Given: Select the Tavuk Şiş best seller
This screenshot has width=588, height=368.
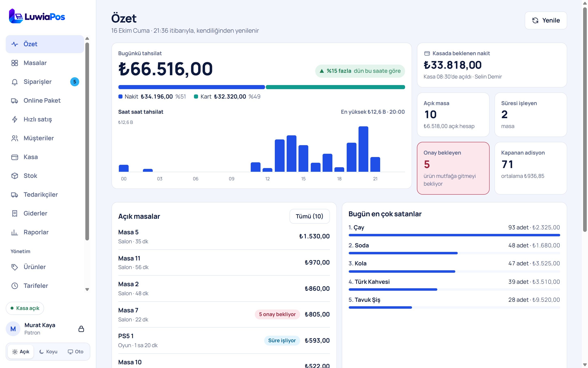Looking at the screenshot, I should 454,303.
